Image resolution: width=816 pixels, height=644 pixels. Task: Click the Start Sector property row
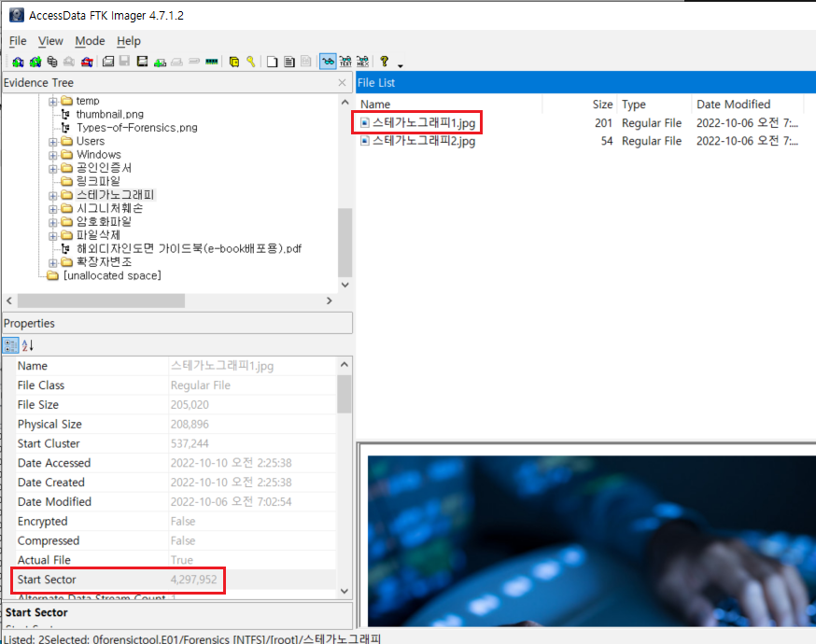[x=176, y=580]
